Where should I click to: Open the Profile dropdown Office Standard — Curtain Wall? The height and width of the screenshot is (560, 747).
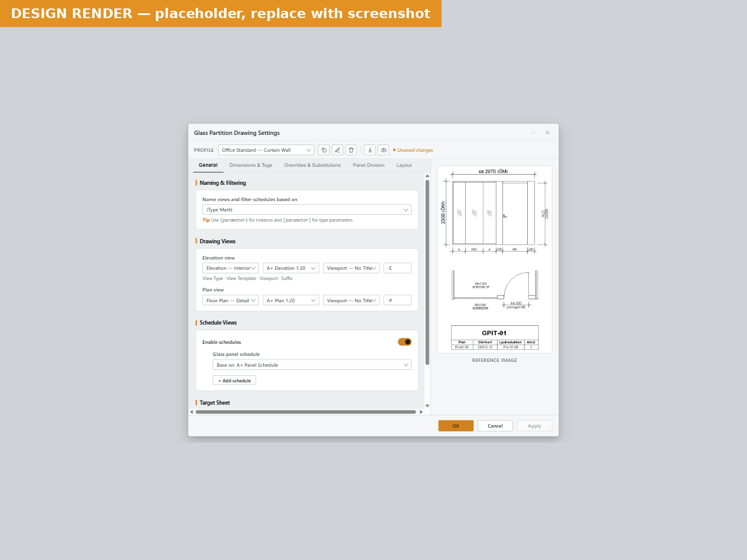266,150
